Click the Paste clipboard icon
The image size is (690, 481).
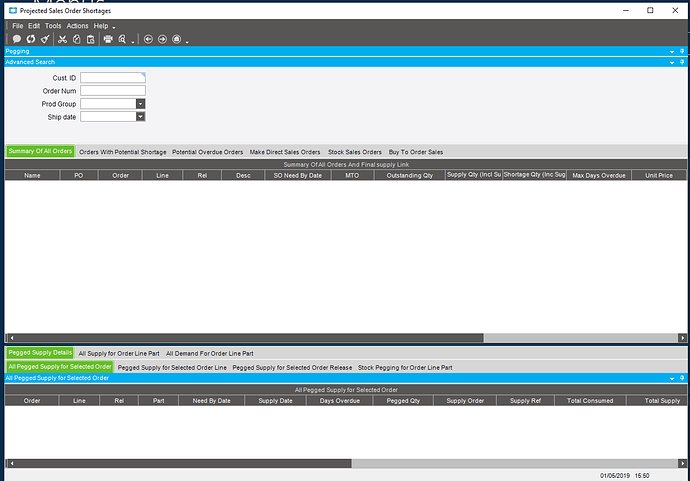coord(91,39)
